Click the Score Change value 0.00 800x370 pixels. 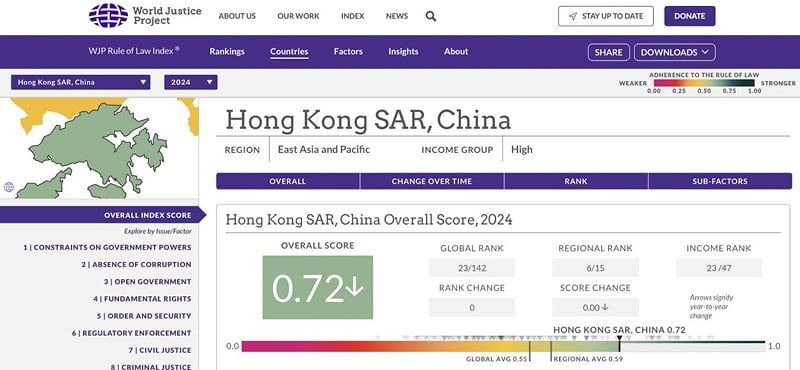(595, 307)
